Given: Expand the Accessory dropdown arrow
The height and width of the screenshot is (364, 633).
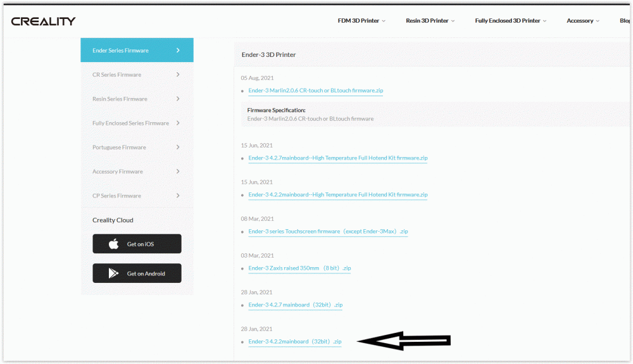Looking at the screenshot, I should pos(598,21).
